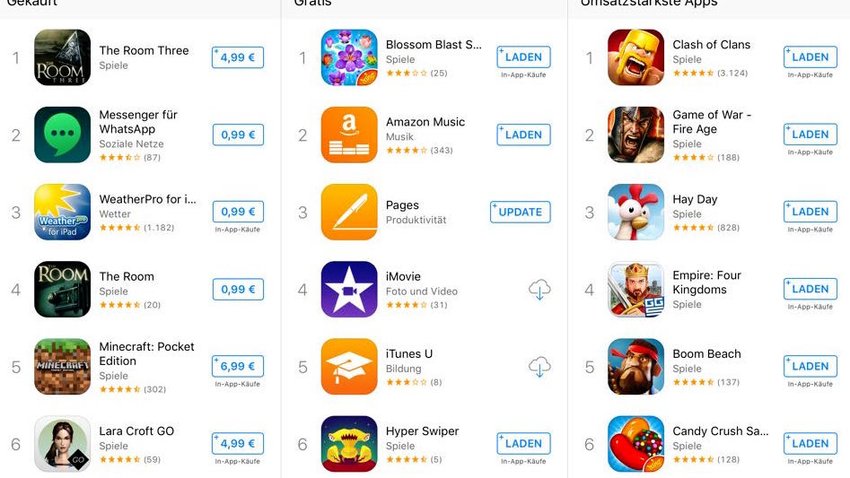Select the iMovie star icon
The height and width of the screenshot is (478, 850).
tap(349, 289)
